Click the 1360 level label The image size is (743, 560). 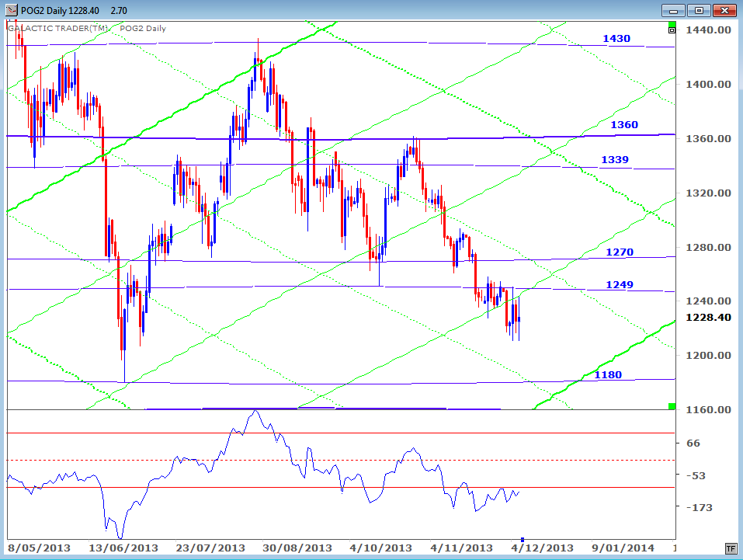pos(624,125)
